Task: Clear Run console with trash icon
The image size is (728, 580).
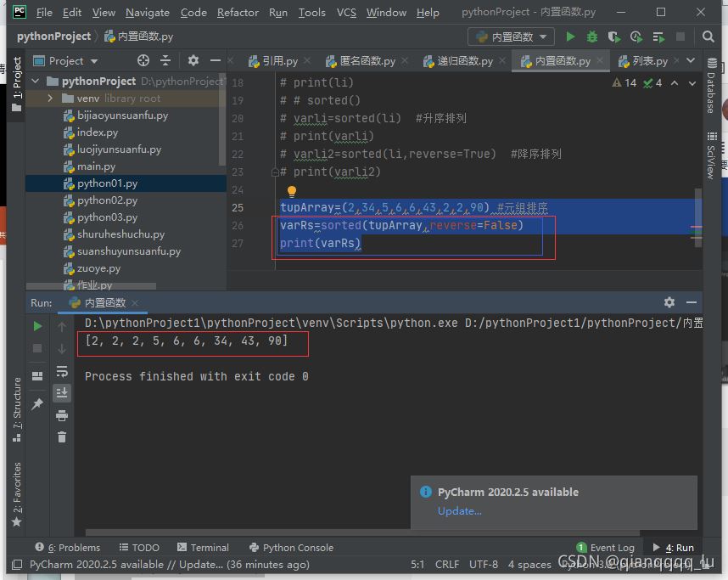Action: (62, 436)
